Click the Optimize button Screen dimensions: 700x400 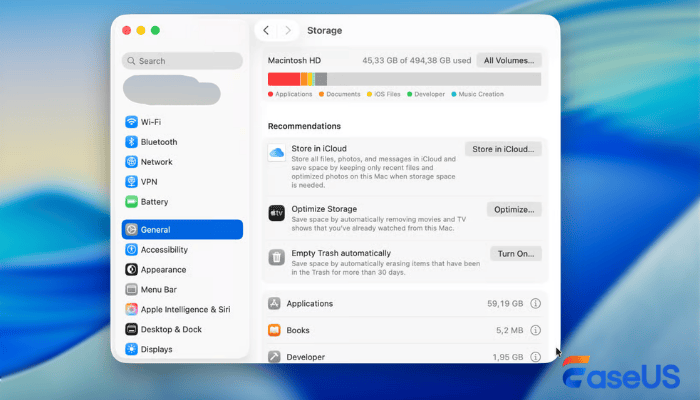(514, 209)
